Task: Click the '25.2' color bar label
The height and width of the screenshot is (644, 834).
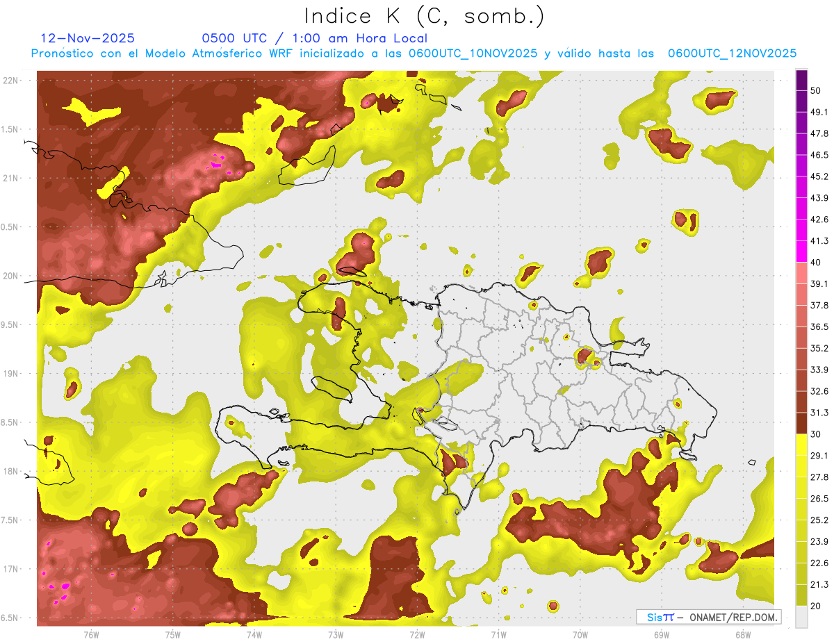Action: pos(819,520)
